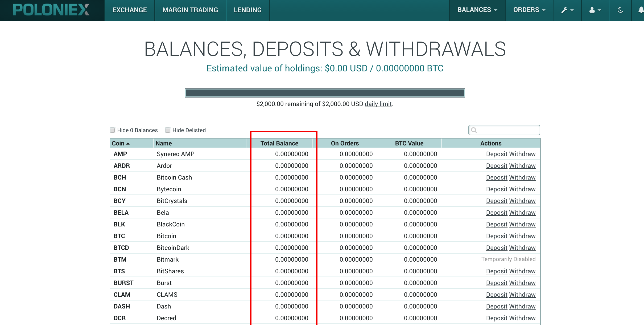
Task: Withdraw BitCrystals BCY
Action: 522,201
